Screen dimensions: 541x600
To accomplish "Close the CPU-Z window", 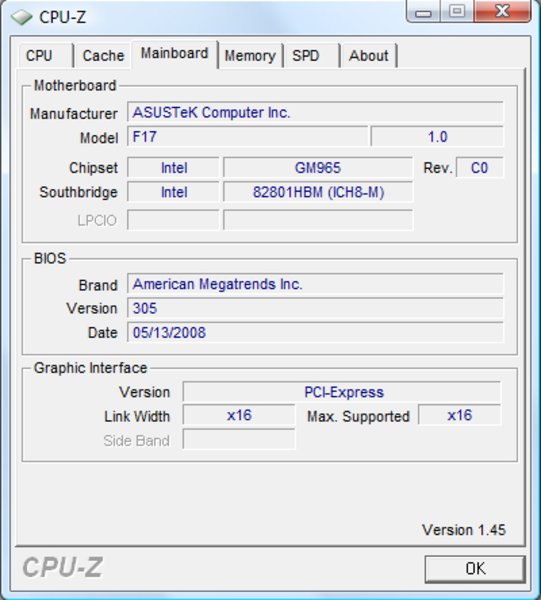I will pyautogui.click(x=502, y=11).
